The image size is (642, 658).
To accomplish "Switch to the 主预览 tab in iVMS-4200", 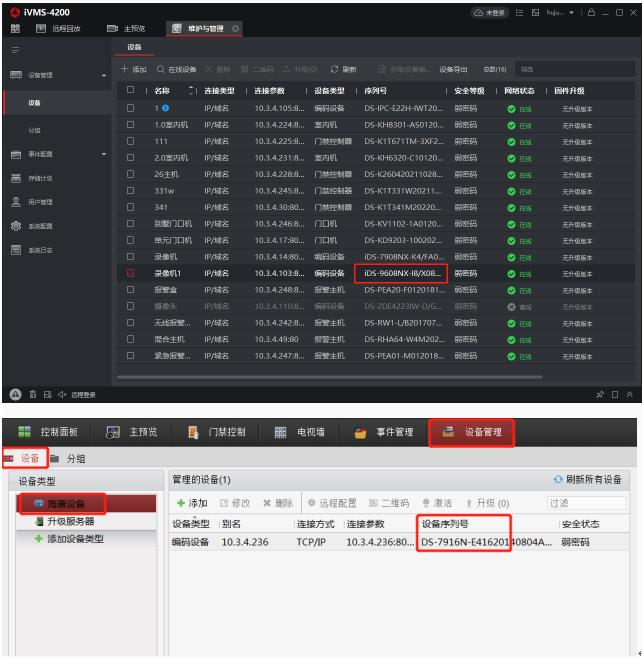I will (126, 29).
